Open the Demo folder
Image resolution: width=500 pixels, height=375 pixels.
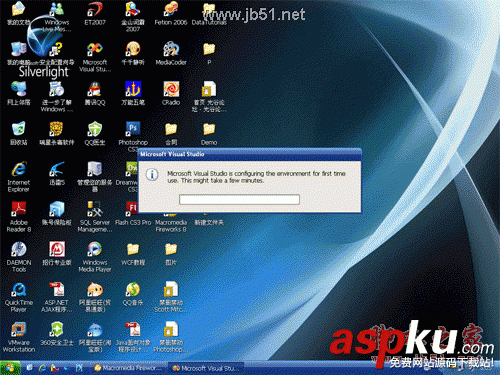click(x=209, y=129)
